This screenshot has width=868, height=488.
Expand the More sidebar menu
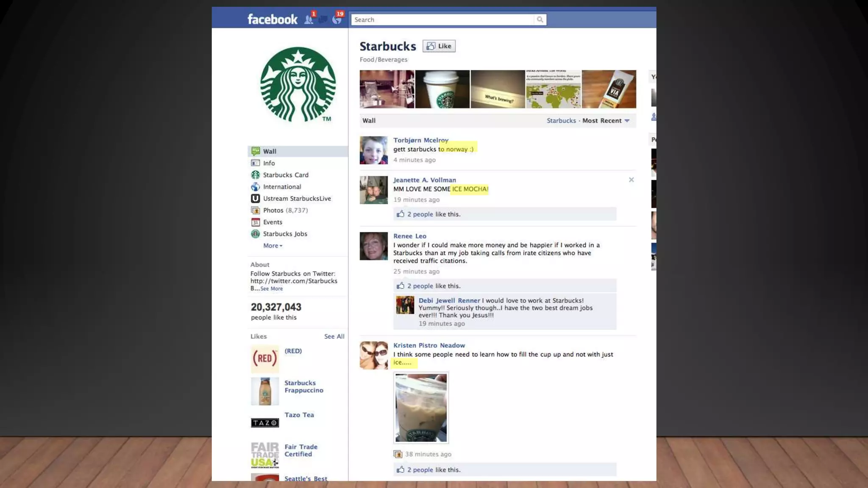[272, 246]
